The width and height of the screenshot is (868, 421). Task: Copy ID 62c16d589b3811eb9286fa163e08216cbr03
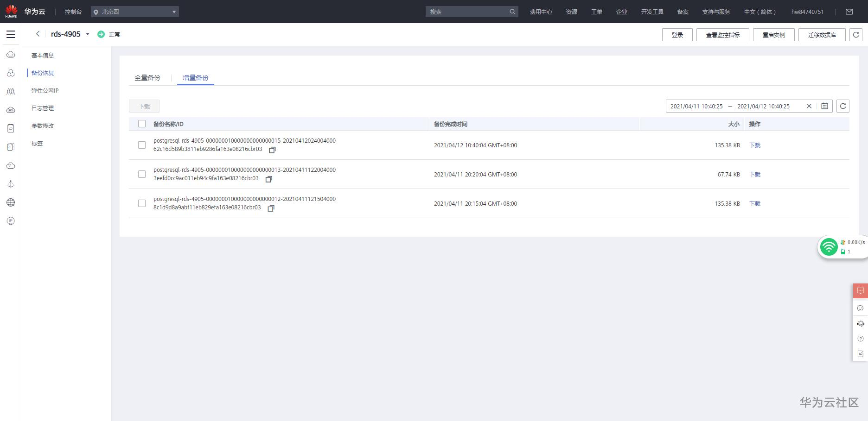272,150
